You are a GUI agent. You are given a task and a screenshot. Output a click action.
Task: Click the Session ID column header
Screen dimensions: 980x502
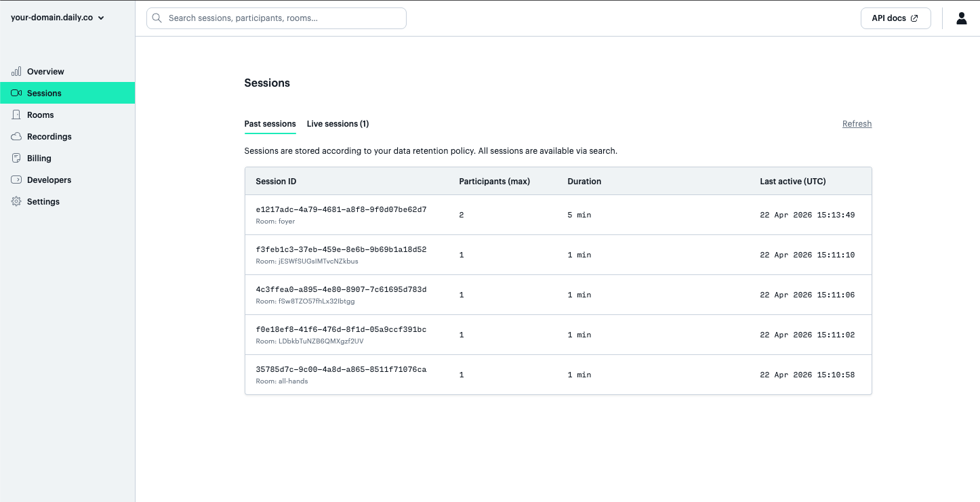pos(276,182)
